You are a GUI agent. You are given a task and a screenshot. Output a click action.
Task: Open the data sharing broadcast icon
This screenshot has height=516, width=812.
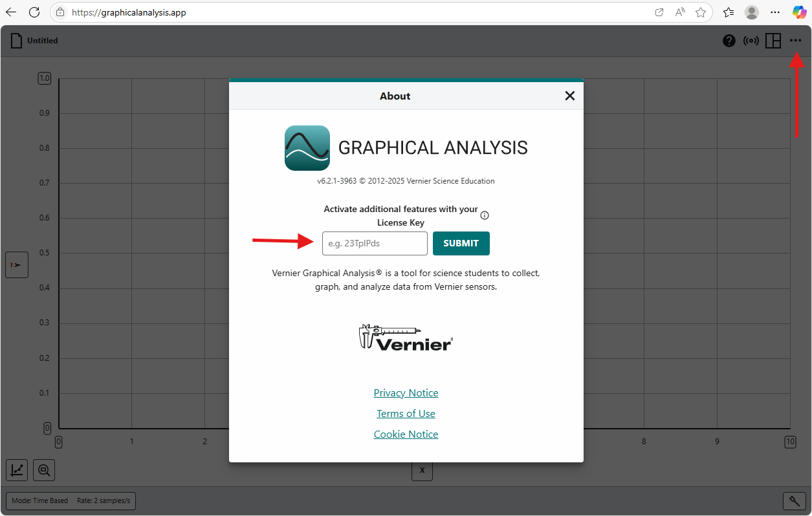pyautogui.click(x=751, y=41)
